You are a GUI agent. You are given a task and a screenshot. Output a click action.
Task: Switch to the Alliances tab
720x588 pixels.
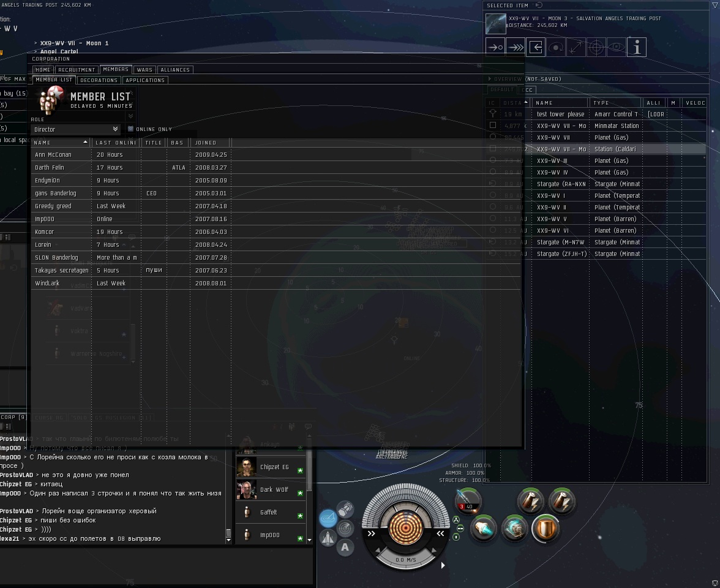point(175,70)
